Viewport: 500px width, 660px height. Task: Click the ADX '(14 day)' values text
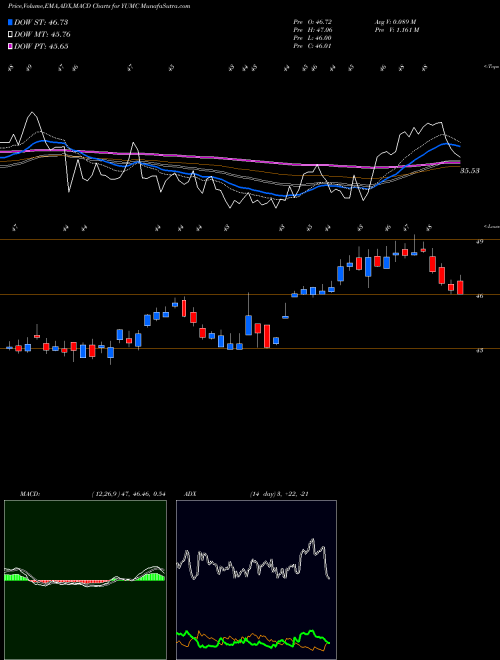click(x=279, y=494)
